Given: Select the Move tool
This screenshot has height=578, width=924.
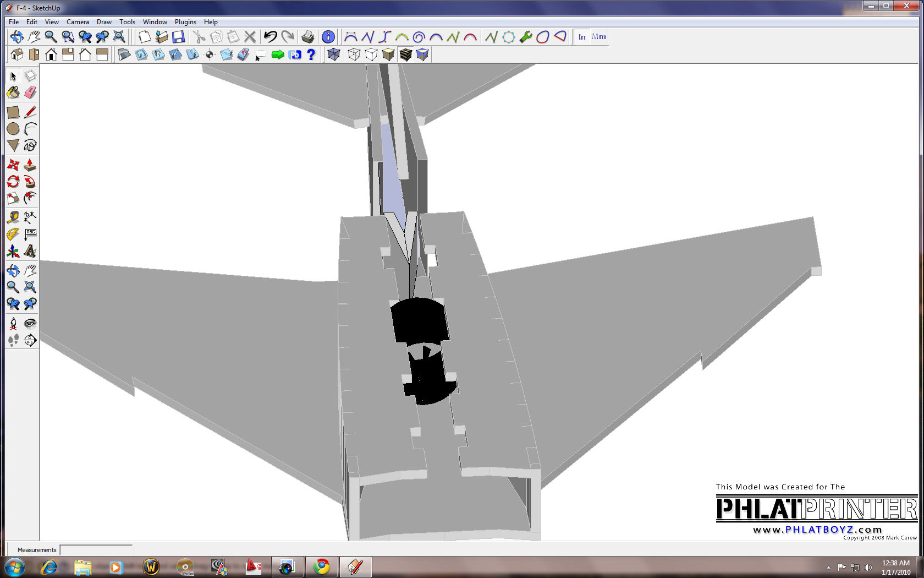Looking at the screenshot, I should tap(13, 165).
